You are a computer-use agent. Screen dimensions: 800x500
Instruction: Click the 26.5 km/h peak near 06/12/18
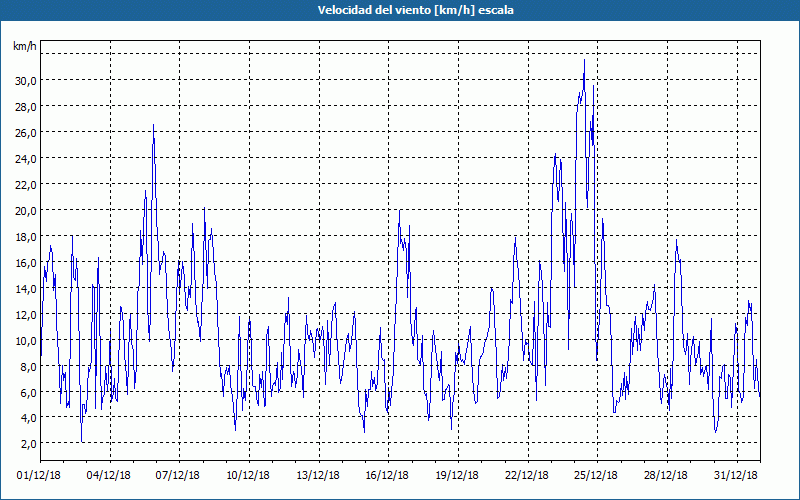[153, 126]
